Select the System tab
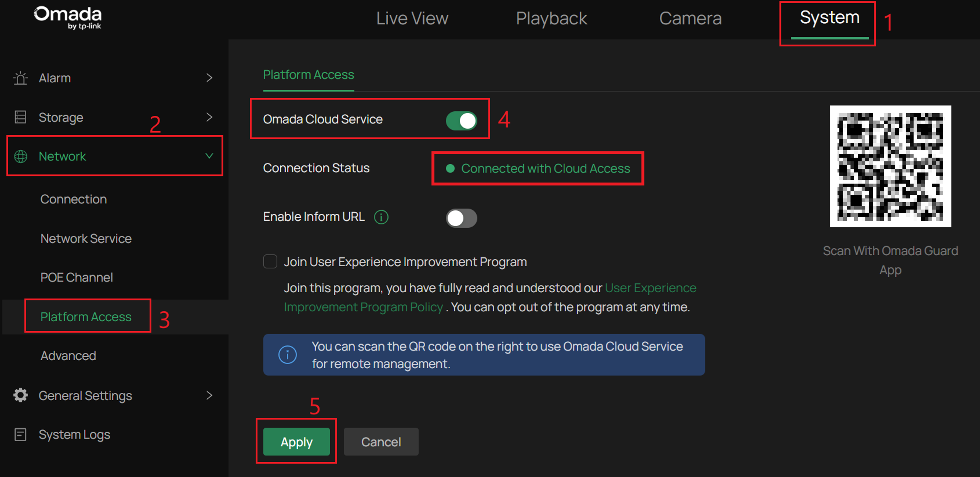 829,18
